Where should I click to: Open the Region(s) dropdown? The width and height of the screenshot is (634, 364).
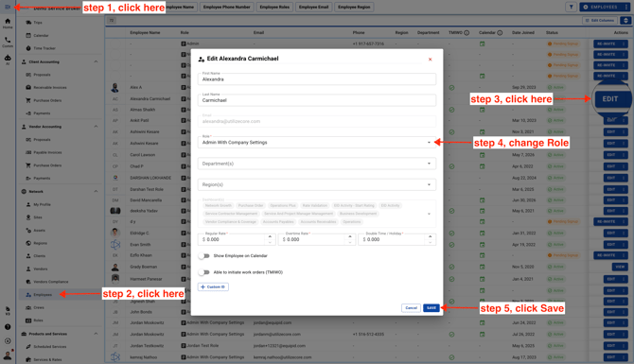point(317,184)
